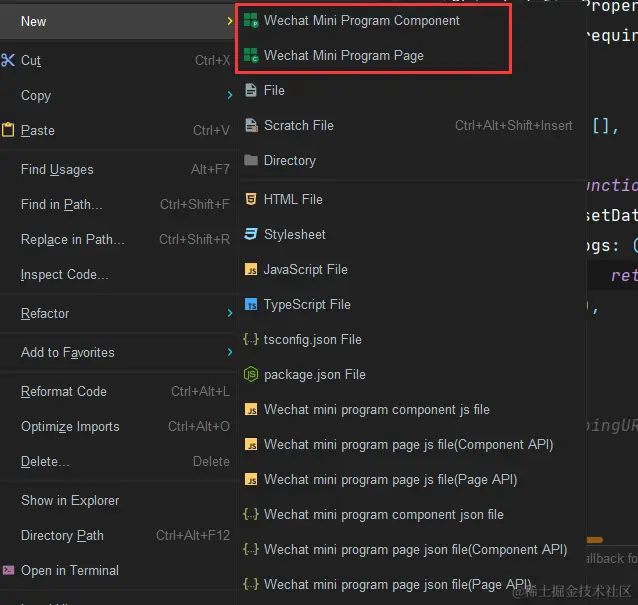Click the Cut scissors icon
Viewport: 638px width, 605px height.
tap(8, 60)
